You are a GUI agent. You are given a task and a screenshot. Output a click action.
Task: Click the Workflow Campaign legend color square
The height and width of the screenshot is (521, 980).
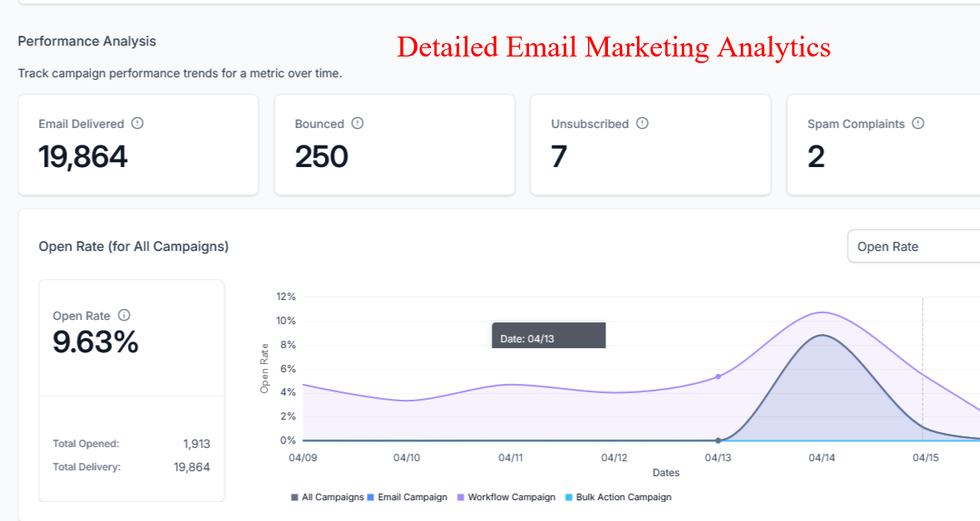[461, 497]
